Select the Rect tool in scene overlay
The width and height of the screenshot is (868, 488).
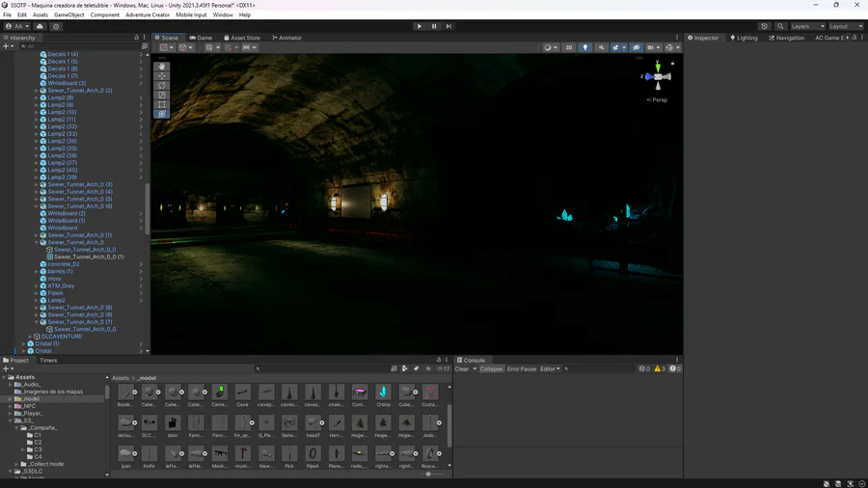tap(162, 104)
